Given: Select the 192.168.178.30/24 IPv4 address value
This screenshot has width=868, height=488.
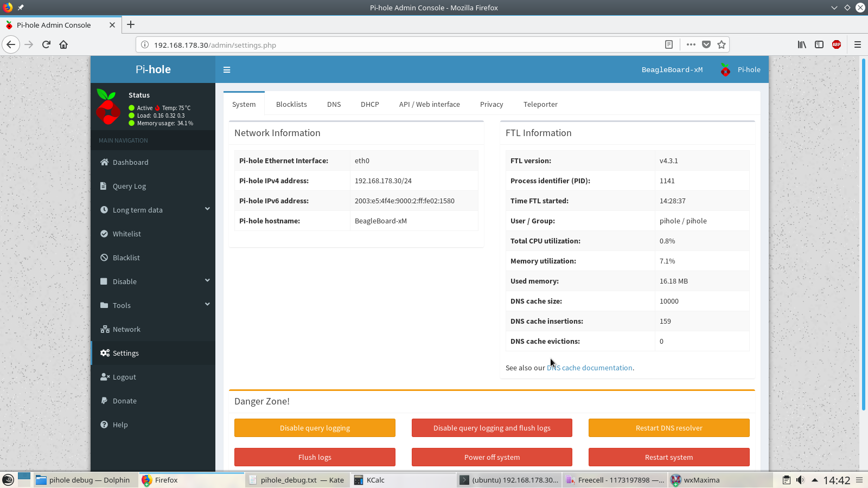Looking at the screenshot, I should tap(383, 181).
